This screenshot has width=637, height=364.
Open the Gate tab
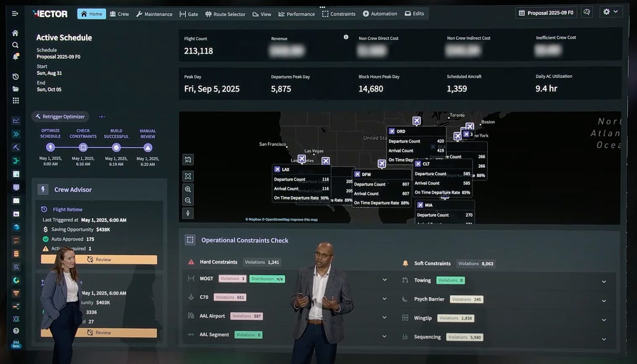(x=189, y=14)
